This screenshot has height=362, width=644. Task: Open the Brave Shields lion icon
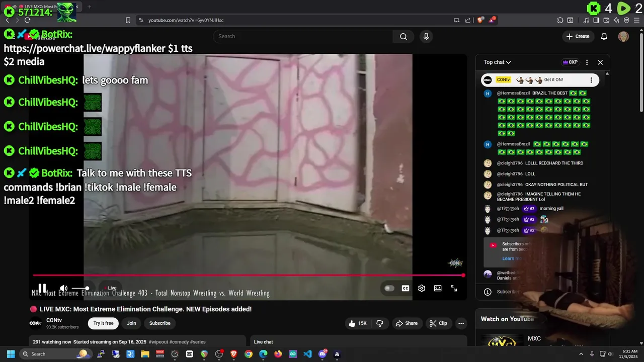pyautogui.click(x=480, y=20)
